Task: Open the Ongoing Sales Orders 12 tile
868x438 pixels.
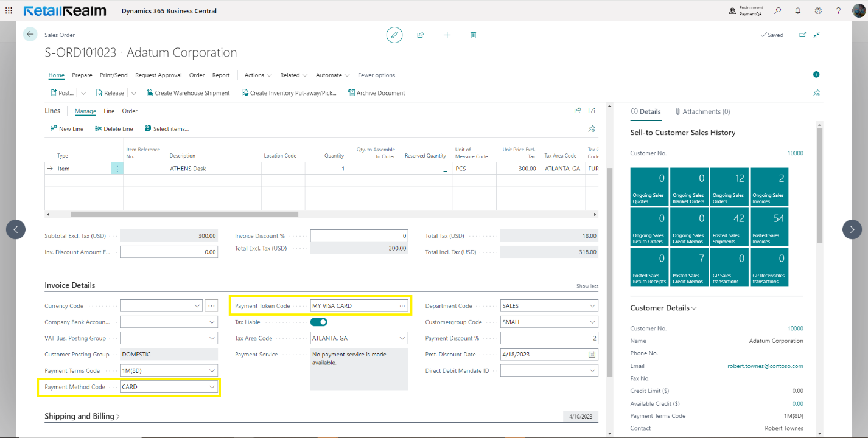Action: pyautogui.click(x=729, y=187)
